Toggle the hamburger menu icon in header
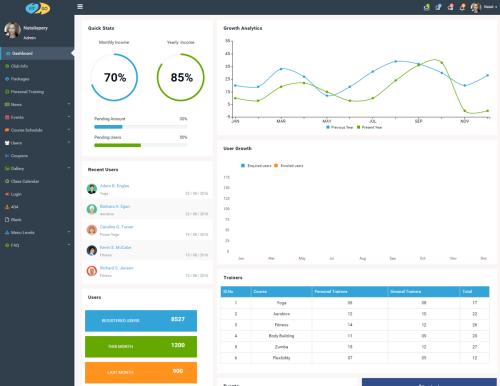 point(80,6)
